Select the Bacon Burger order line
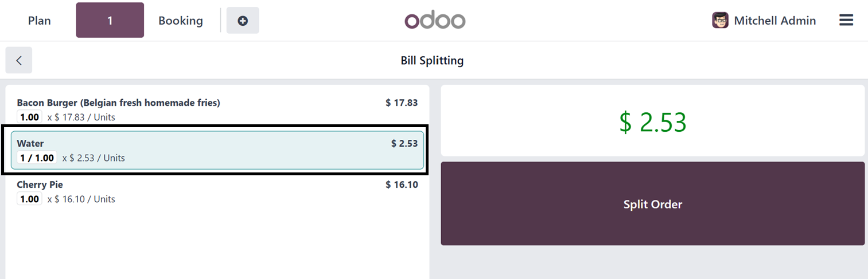 217,109
